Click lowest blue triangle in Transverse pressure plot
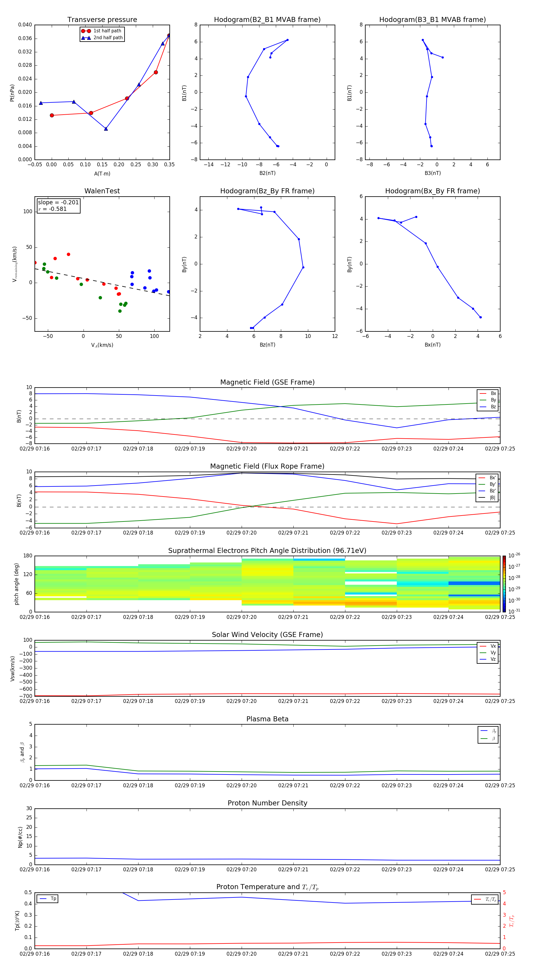 [106, 129]
